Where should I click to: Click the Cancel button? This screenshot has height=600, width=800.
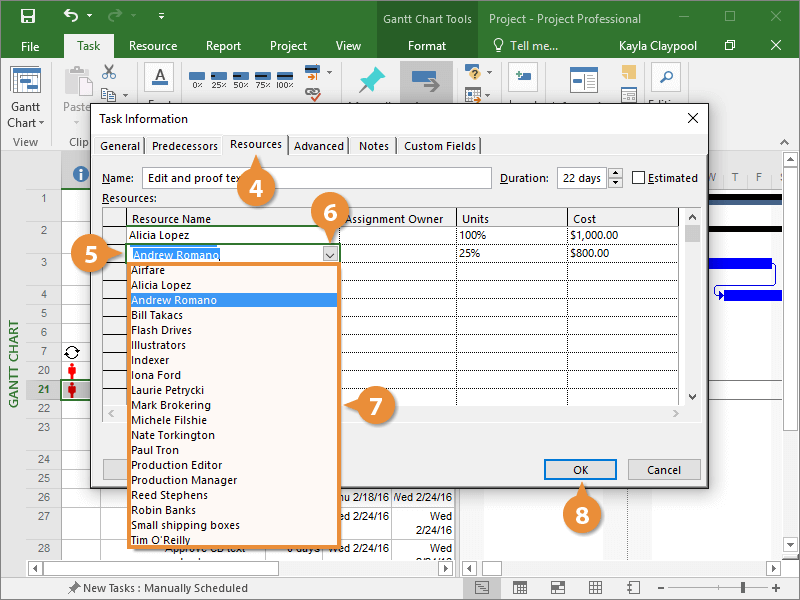(664, 470)
